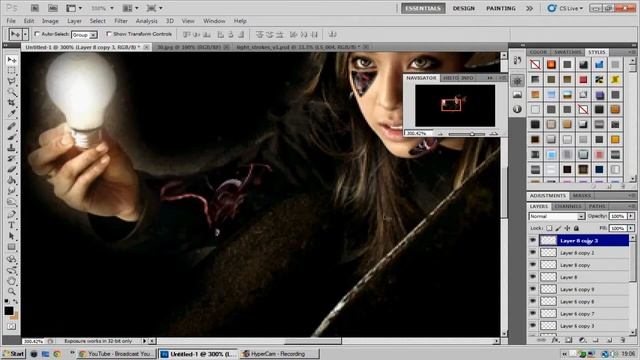Viewport: 640px width, 360px height.
Task: Switch to the Masks tab
Action: [x=582, y=196]
